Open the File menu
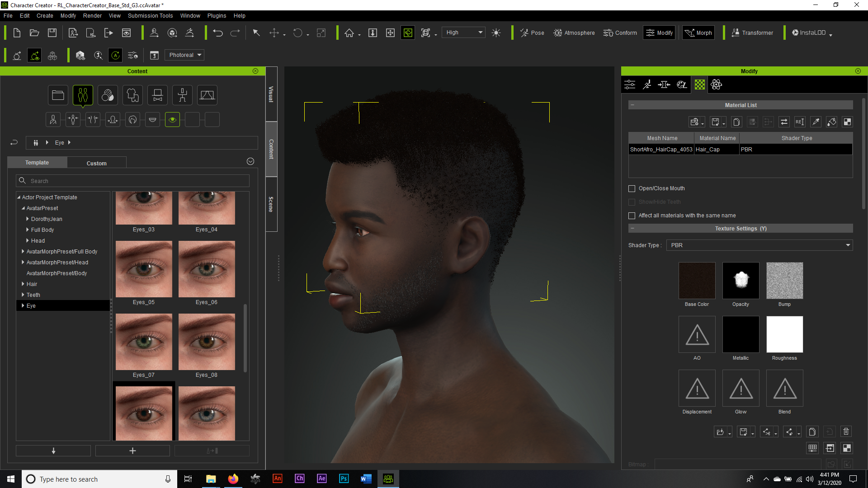Image resolution: width=868 pixels, height=488 pixels. 8,15
